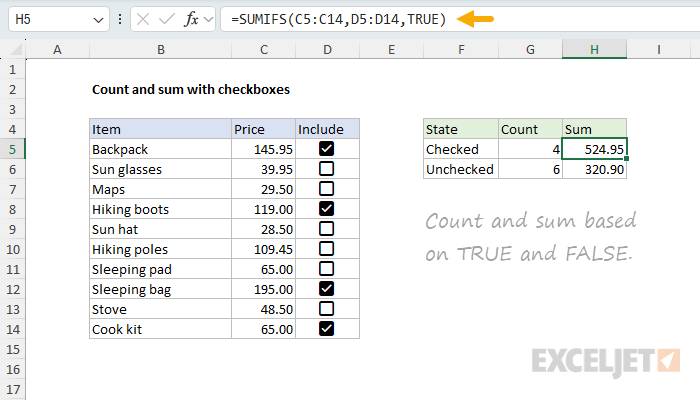
Task: Click the 'Price' header cell
Action: click(263, 129)
